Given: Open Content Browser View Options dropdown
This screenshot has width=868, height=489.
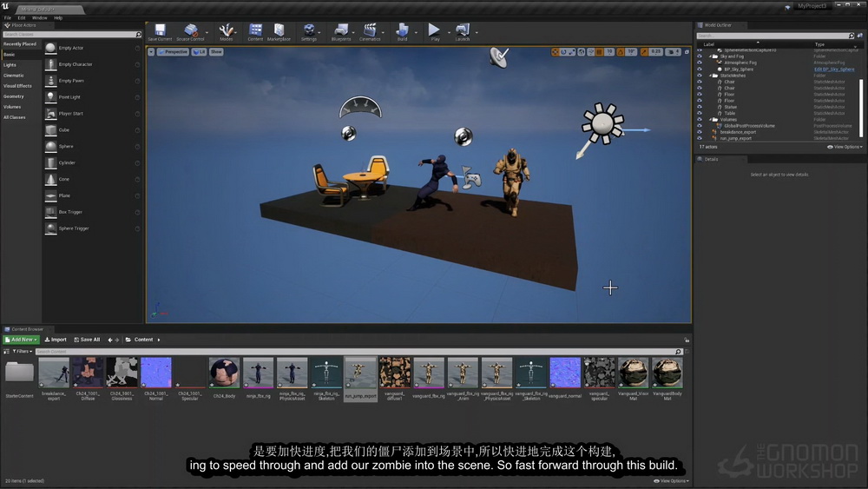Looking at the screenshot, I should [x=672, y=480].
